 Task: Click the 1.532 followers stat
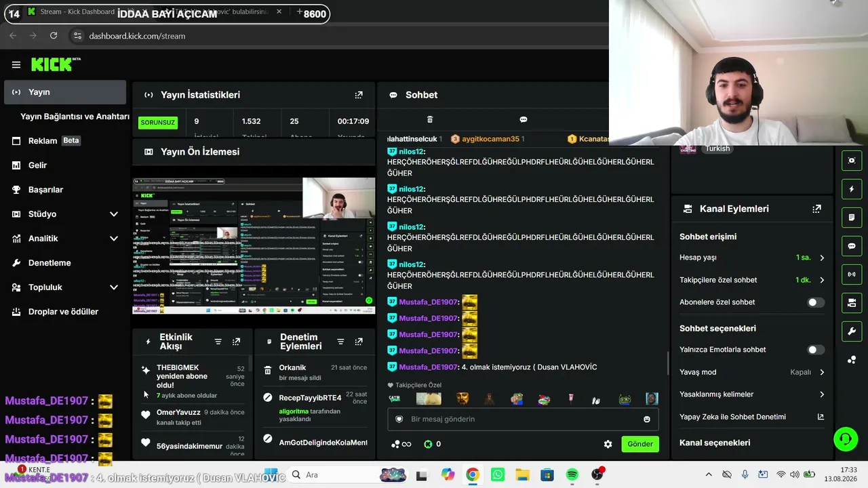(251, 121)
